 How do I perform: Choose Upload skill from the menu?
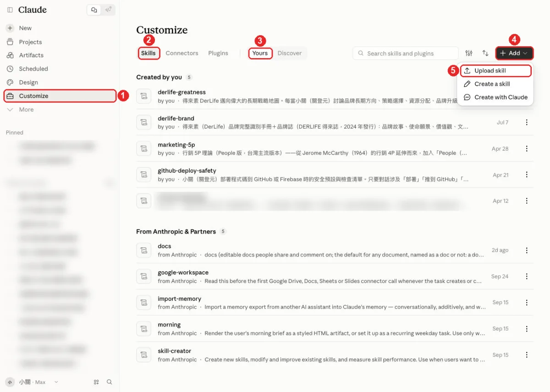point(495,71)
